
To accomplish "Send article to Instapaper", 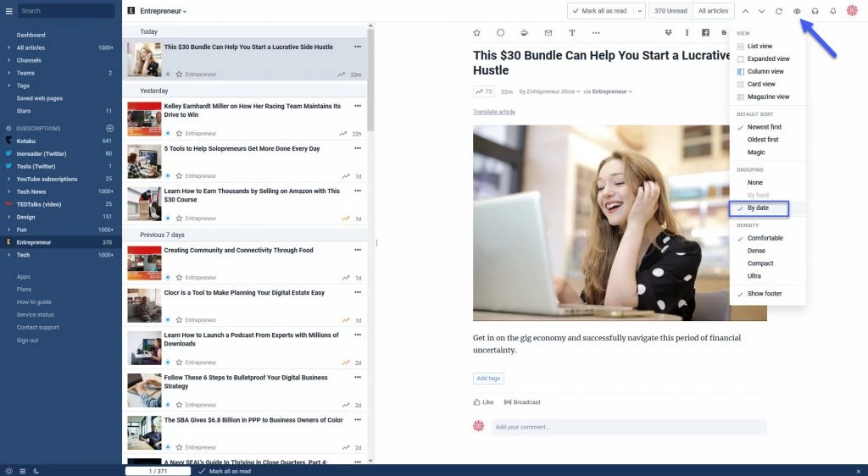I will tap(687, 33).
